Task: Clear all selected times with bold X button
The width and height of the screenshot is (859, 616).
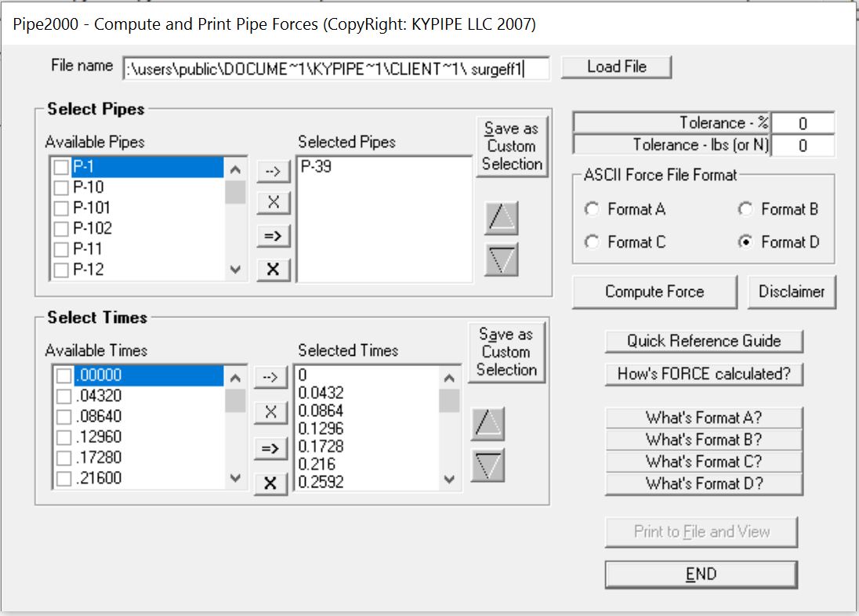Action: pos(270,484)
